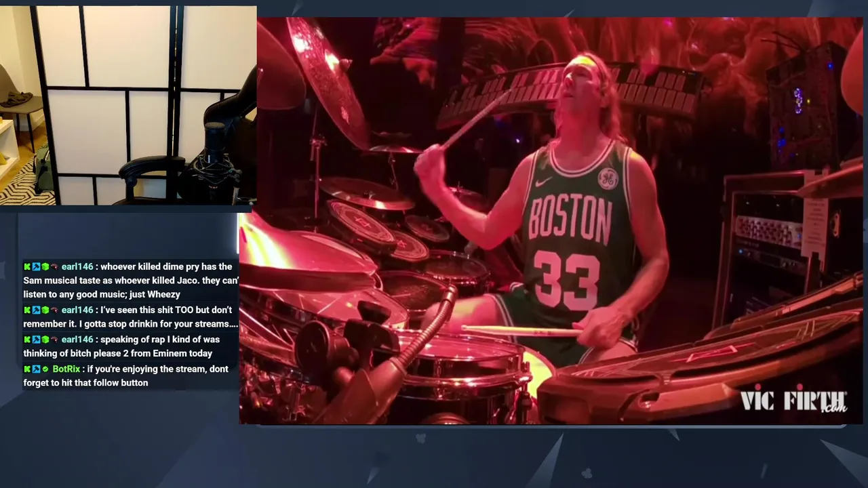Click green cube badge in "I've seen this" message
The height and width of the screenshot is (488, 868).
[45, 310]
